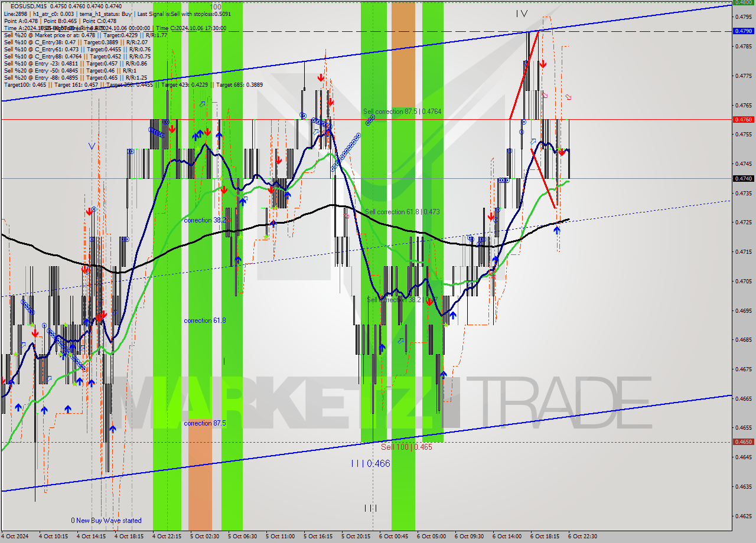Select the 'Target100: 0.465' targets line
Viewport: 756px width, 543px height.
click(x=133, y=84)
